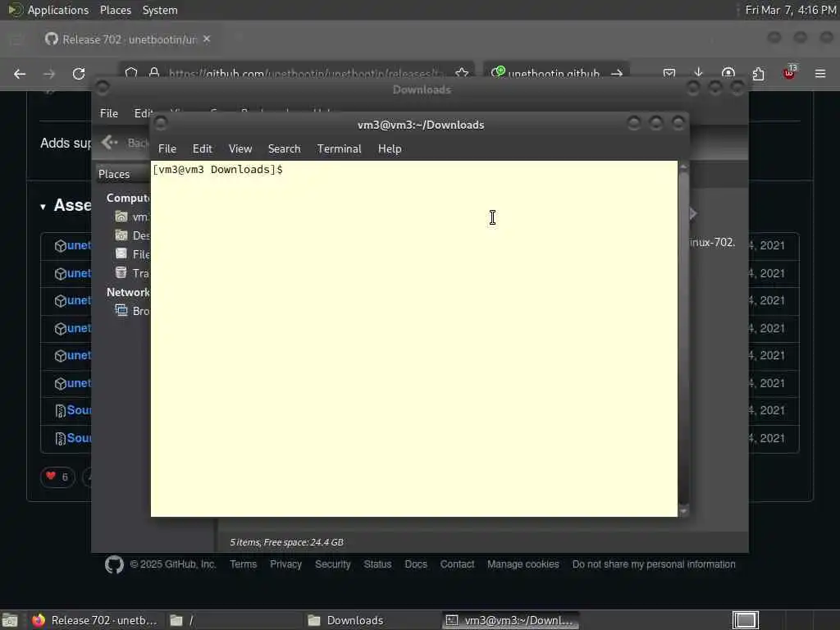Image resolution: width=840 pixels, height=630 pixels.
Task: Open the Applications menu in top panel
Action: tap(58, 10)
